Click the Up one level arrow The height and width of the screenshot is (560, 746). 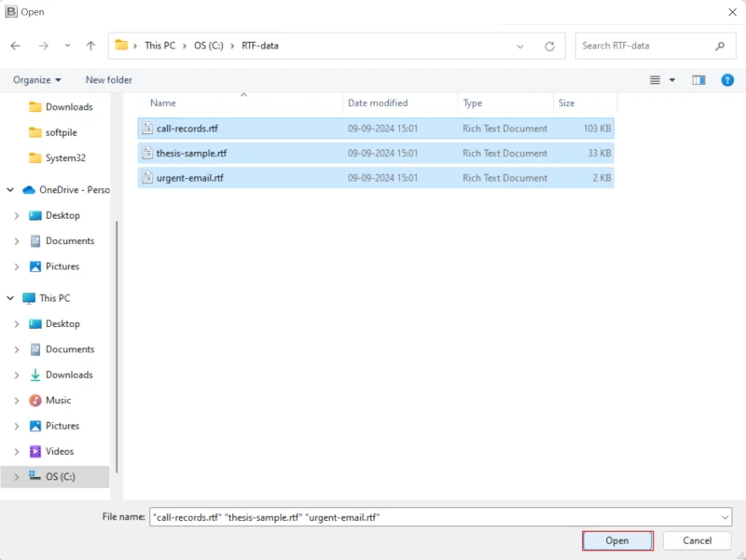[x=90, y=46]
